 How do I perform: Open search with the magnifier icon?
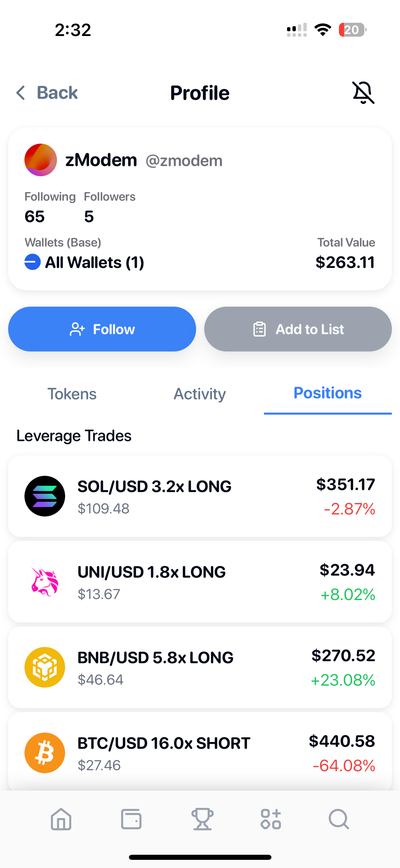coord(339,819)
